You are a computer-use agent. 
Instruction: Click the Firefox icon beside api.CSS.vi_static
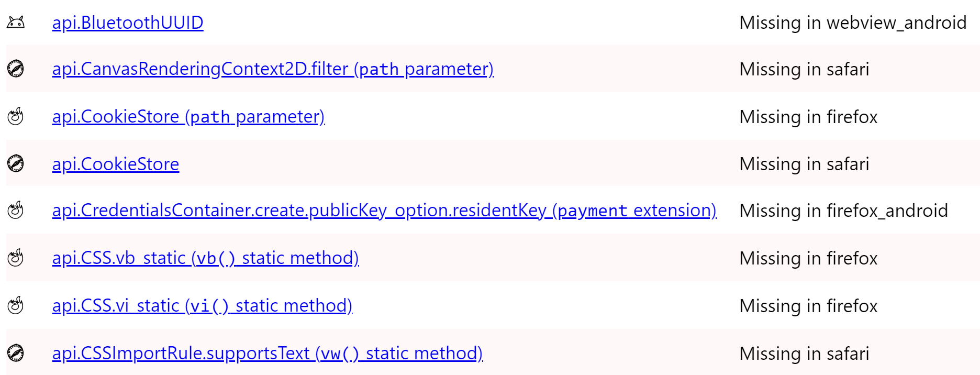click(16, 305)
